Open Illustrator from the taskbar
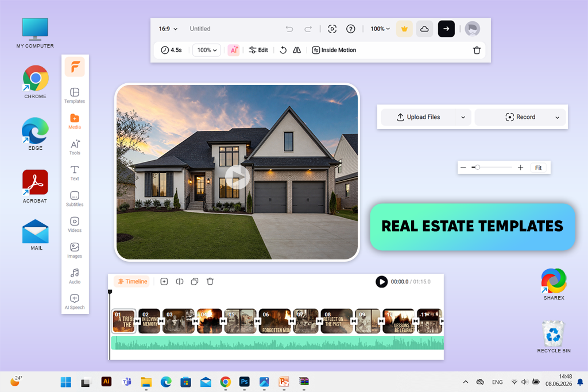Image resolution: width=588 pixels, height=392 pixels. coord(106,382)
